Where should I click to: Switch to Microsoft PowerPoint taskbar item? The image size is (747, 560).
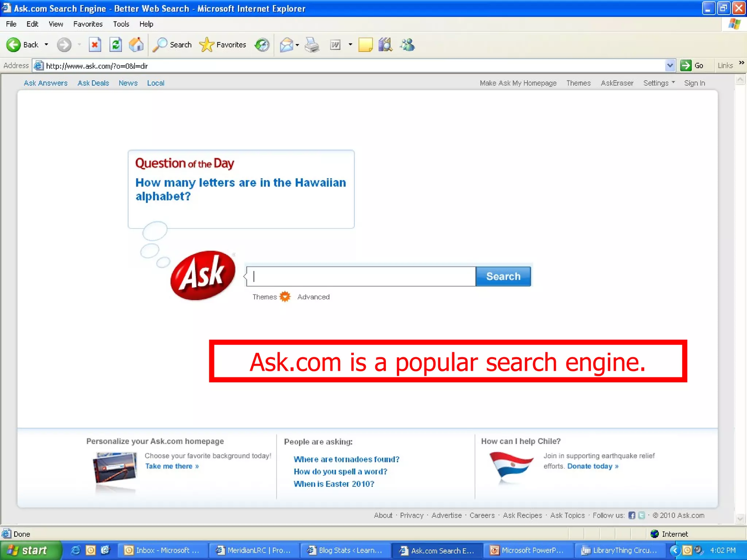tap(528, 551)
